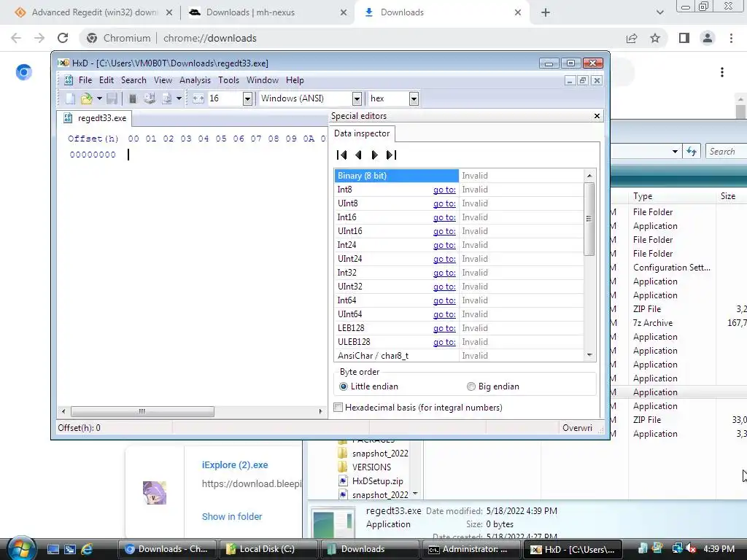
Task: Click go to link for ULEB128
Action: click(x=444, y=342)
